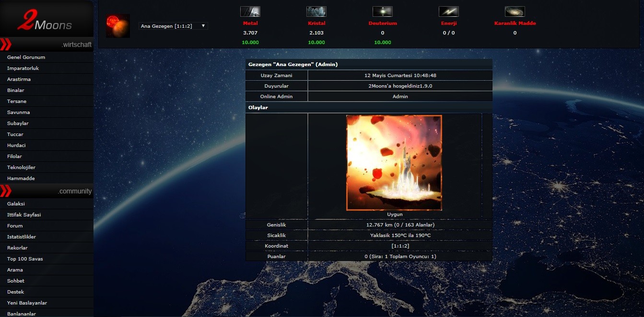Click the Online Admin value Admin
Image resolution: width=644 pixels, height=317 pixels.
400,96
